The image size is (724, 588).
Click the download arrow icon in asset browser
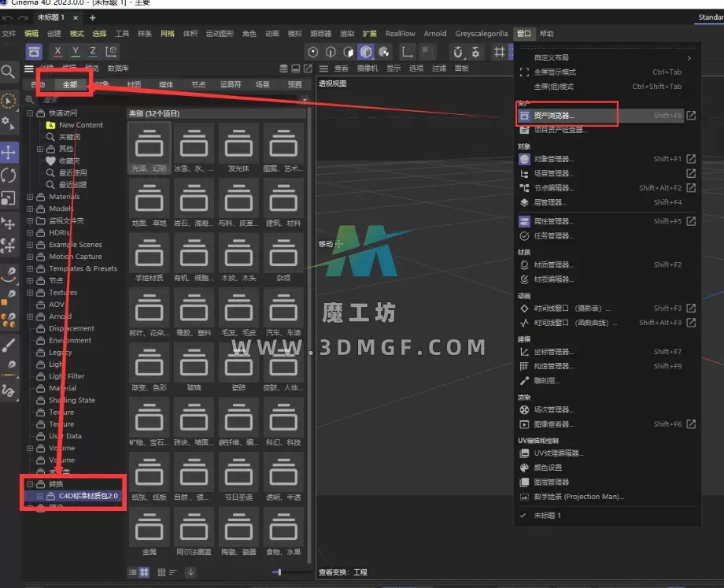pos(190,571)
